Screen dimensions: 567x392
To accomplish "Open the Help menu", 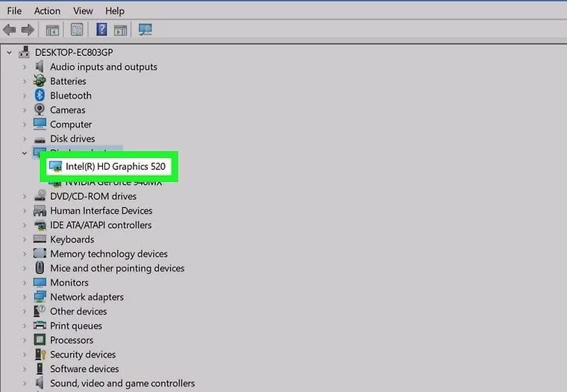I will (115, 11).
